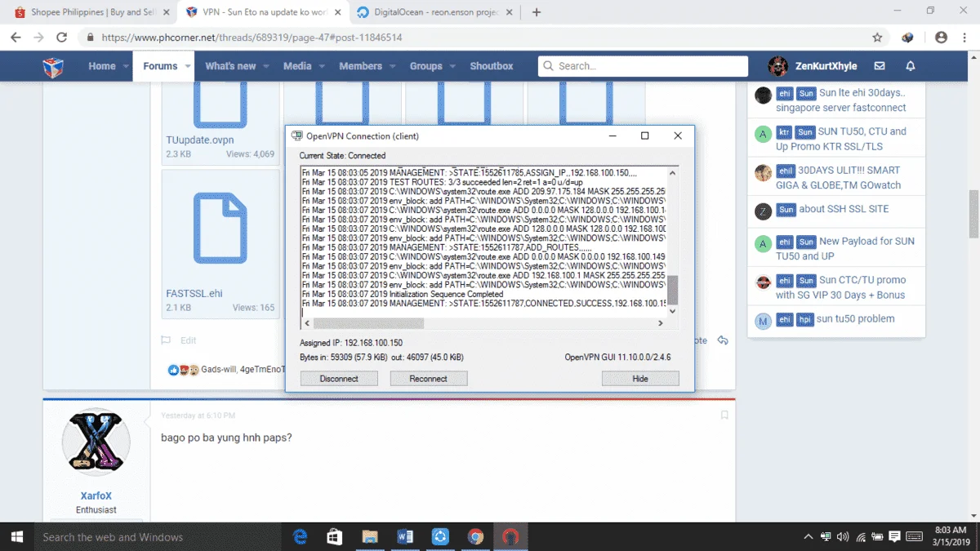
Task: Click the Windows taskbar search box
Action: [157, 537]
